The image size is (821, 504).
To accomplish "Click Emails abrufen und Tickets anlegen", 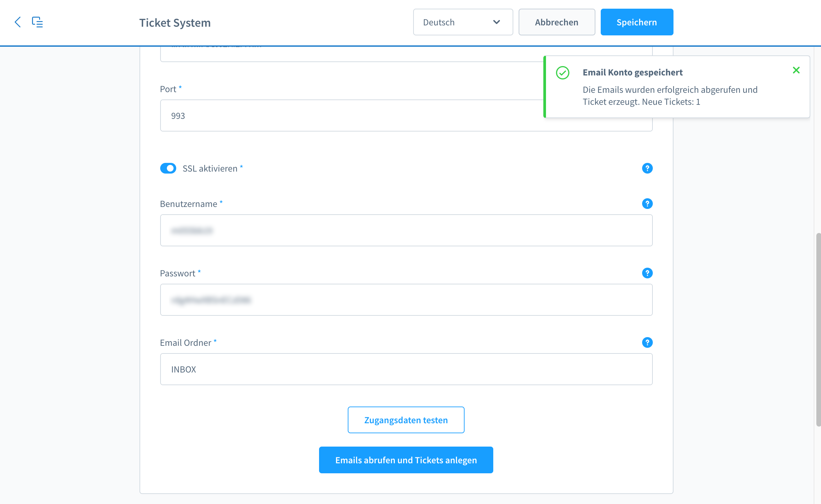I will pyautogui.click(x=406, y=460).
